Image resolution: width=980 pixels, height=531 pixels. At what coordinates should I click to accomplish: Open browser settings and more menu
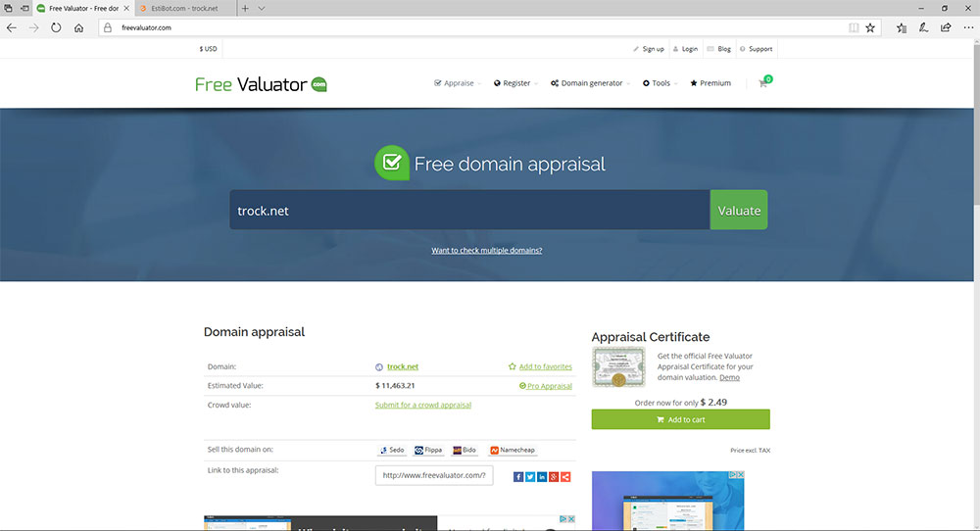pos(968,27)
